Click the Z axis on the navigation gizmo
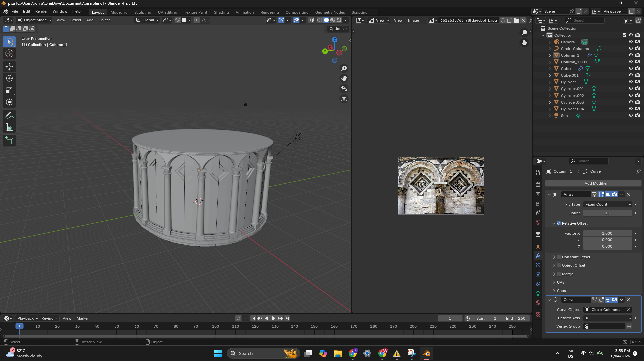The image size is (644, 361). tap(334, 40)
